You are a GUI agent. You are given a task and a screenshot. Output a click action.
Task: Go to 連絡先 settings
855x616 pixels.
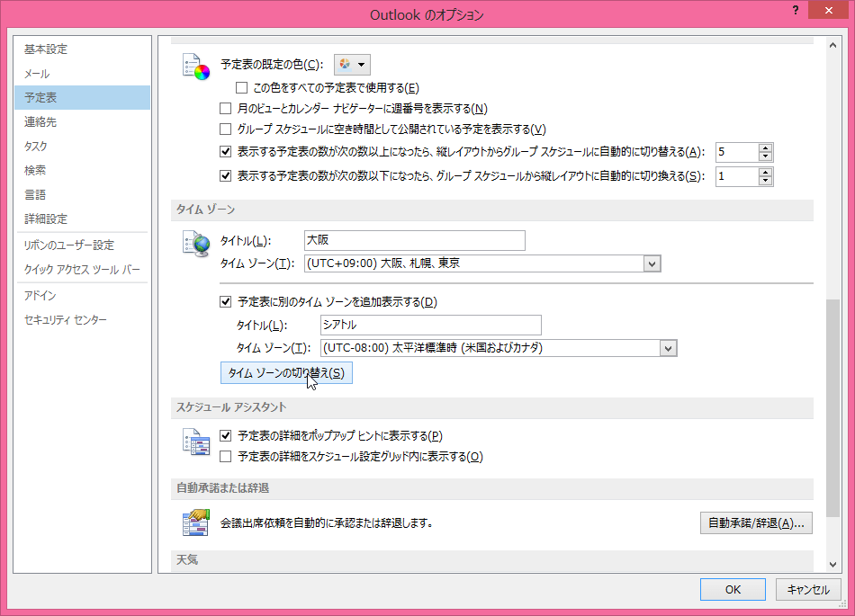coord(82,122)
